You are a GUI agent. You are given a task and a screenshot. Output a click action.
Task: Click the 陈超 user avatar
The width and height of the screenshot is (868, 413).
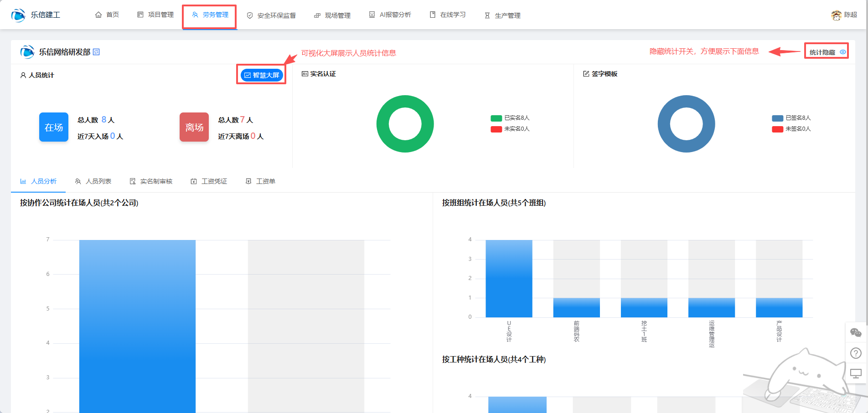[x=836, y=15]
